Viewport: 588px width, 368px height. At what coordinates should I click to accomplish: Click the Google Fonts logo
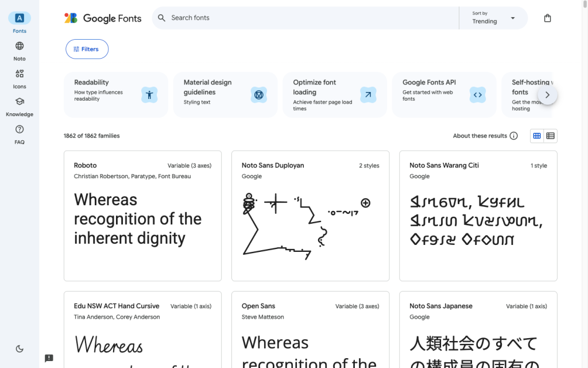103,18
